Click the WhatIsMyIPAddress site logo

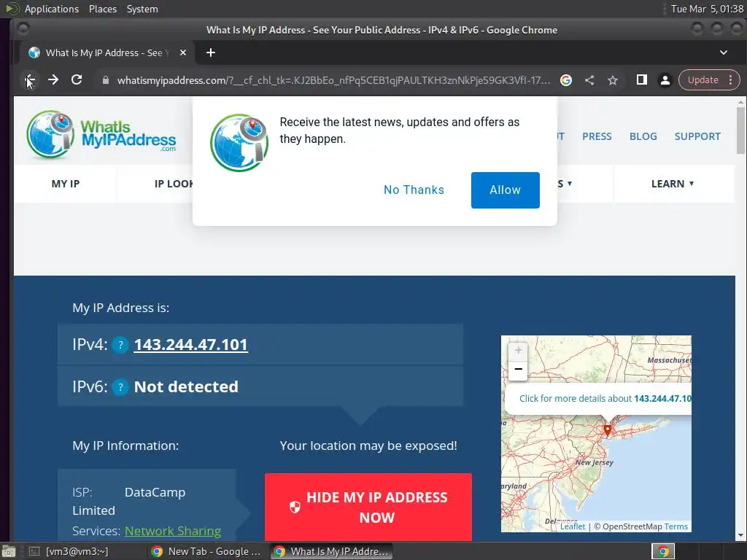pos(101,134)
